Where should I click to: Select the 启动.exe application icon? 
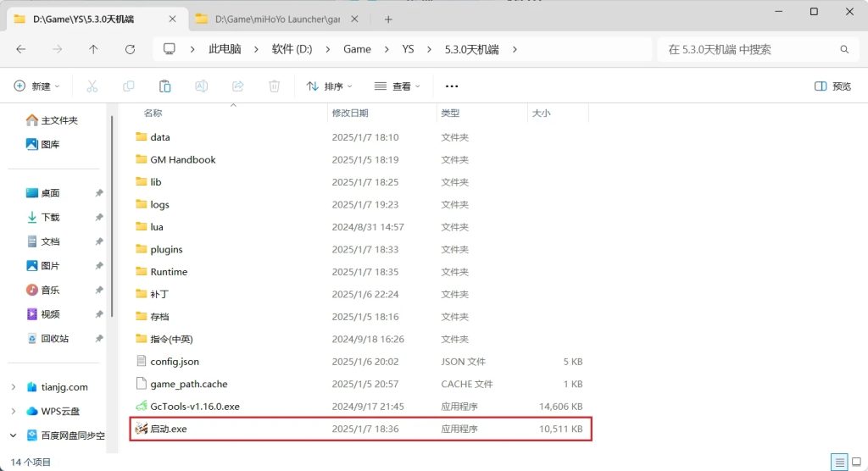tap(142, 429)
